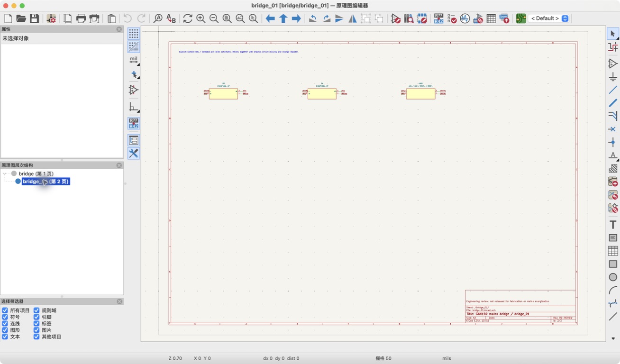Choose the place symbol tool
620x364 pixels.
[613, 64]
